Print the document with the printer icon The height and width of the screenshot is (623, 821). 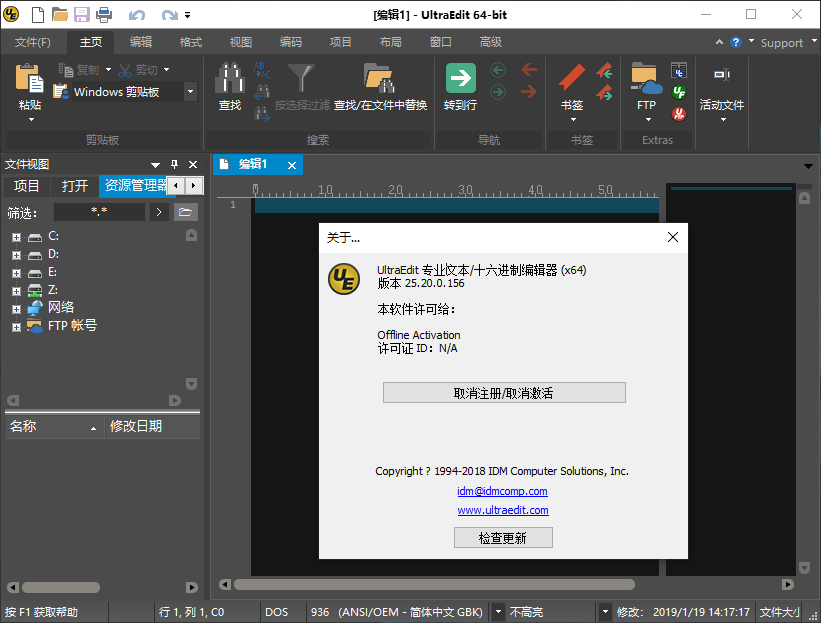pyautogui.click(x=104, y=15)
